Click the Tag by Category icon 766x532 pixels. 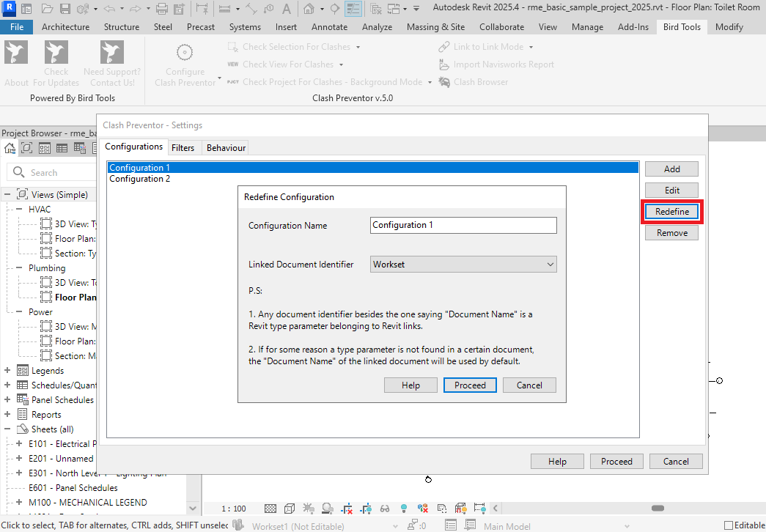click(268, 8)
